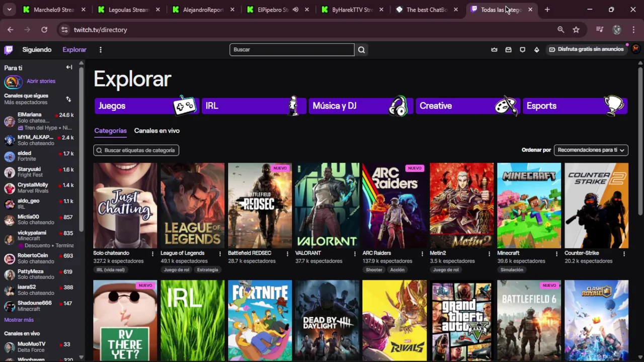Viewport: 644px width, 362px height.
Task: Open ARC Raiders category cover
Action: pyautogui.click(x=394, y=205)
